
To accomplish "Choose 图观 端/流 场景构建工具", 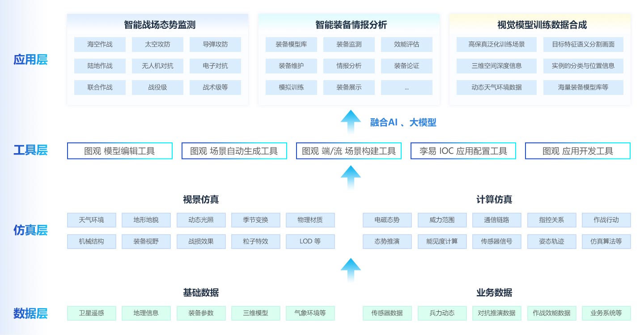I will coord(349,151).
